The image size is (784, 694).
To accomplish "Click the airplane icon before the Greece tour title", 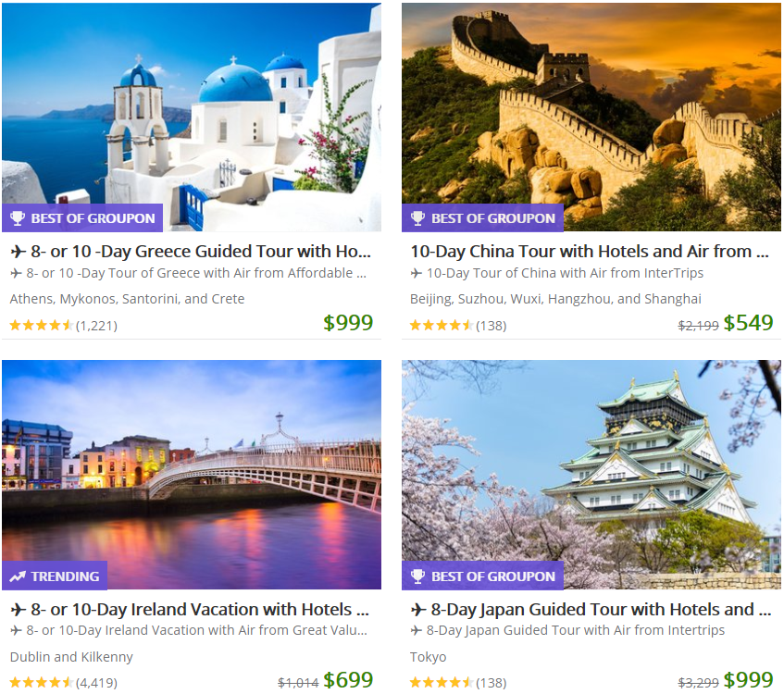I will click(19, 251).
